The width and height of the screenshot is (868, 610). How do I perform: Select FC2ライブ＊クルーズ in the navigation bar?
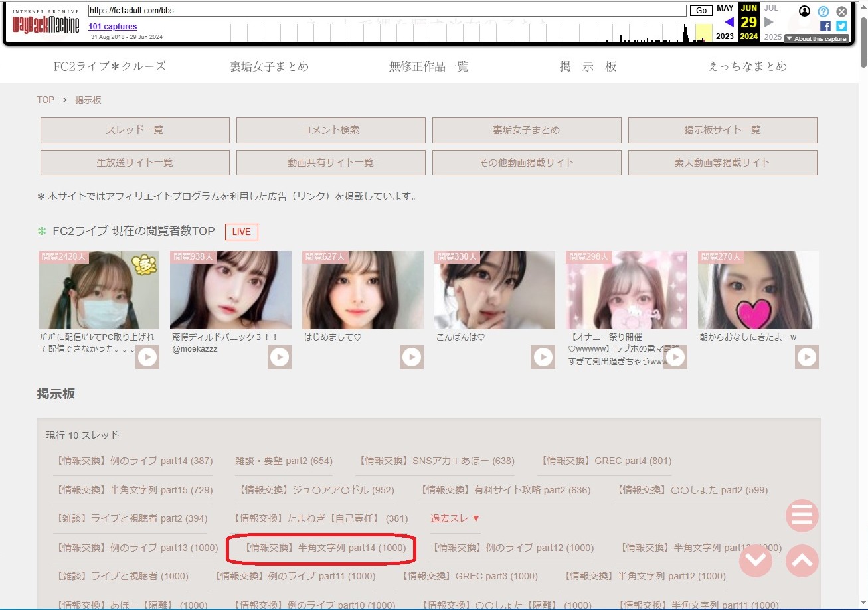[110, 66]
